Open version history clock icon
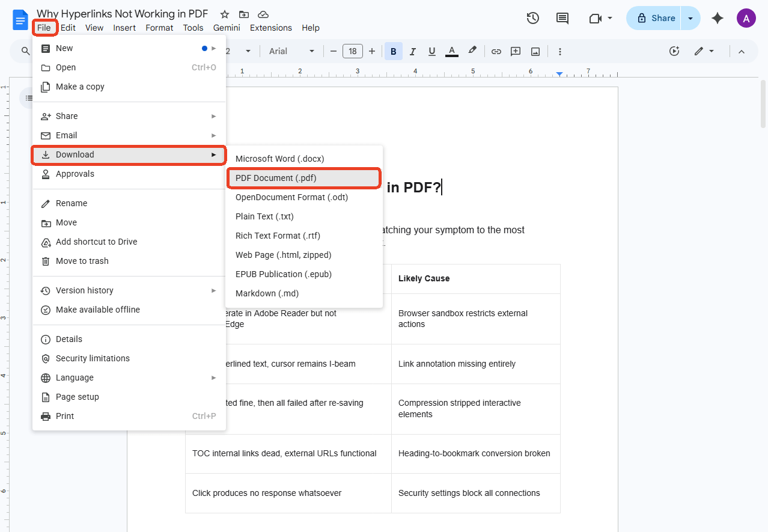Viewport: 768px width, 532px height. [532, 18]
